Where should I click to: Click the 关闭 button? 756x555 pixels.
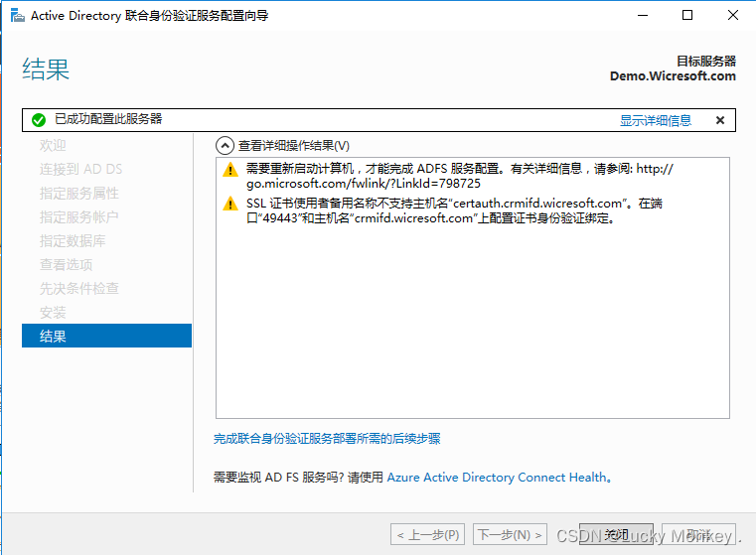616,534
